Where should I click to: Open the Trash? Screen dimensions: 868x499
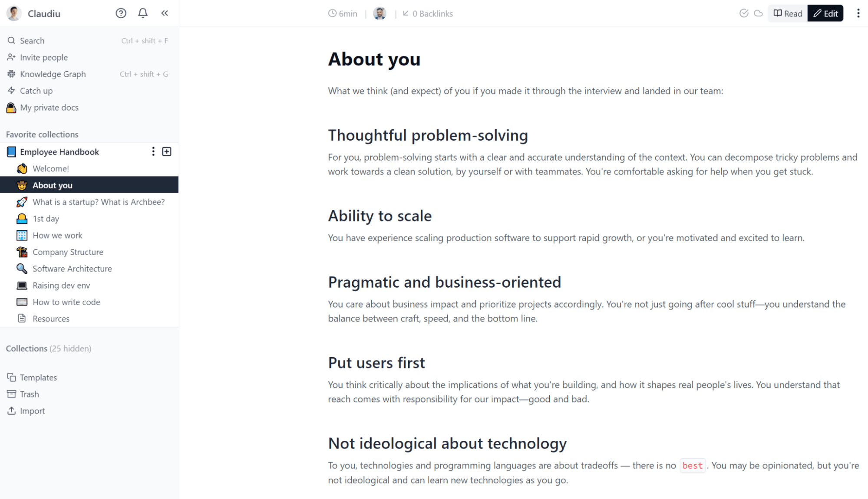pyautogui.click(x=29, y=394)
